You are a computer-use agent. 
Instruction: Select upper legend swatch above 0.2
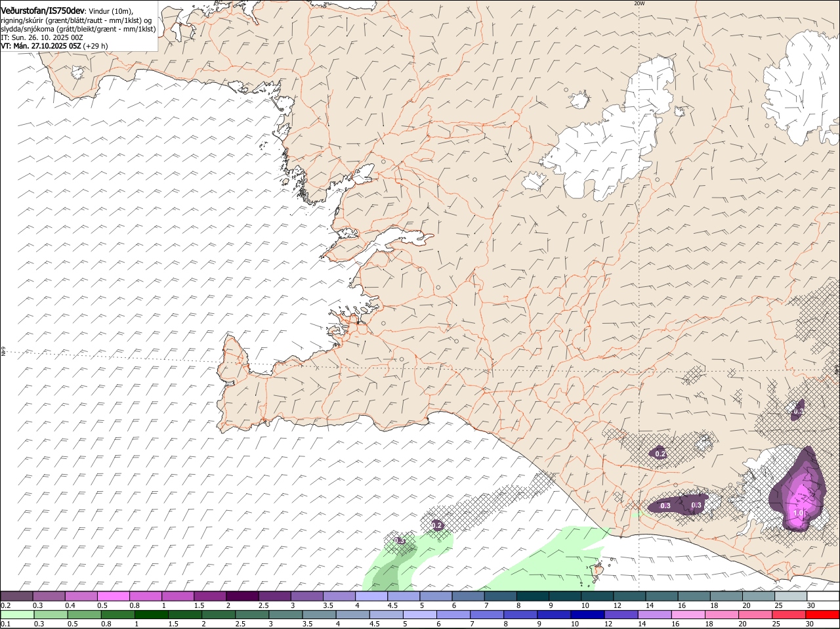(16, 596)
